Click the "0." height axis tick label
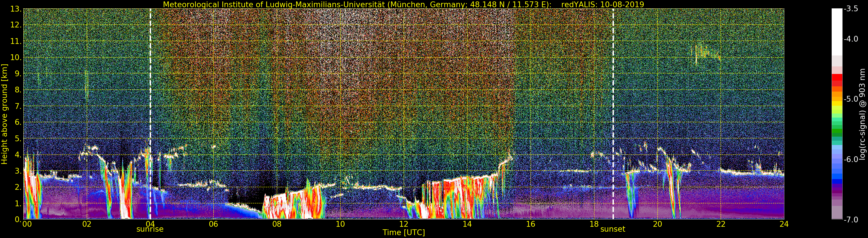Screen dimensions: 868x238 coord(18,220)
